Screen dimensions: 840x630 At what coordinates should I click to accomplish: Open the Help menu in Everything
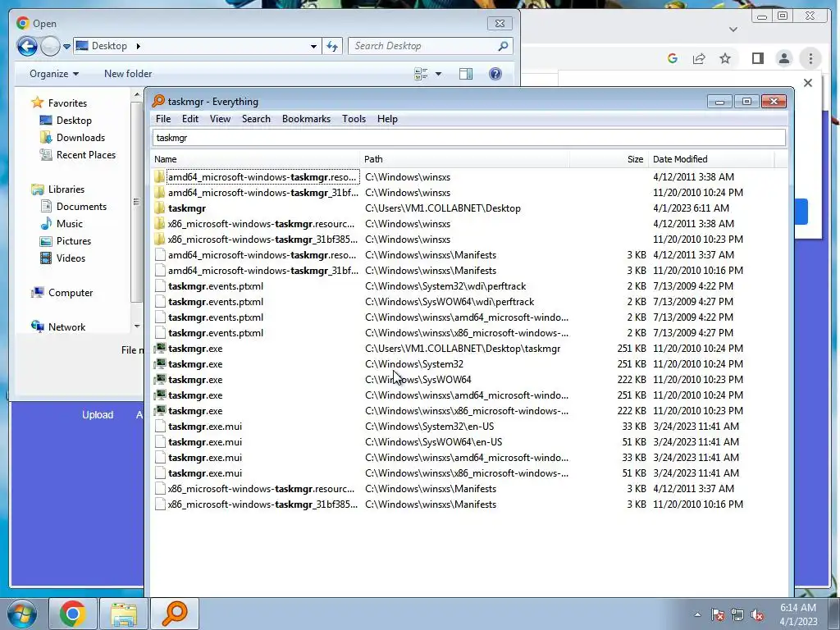click(387, 119)
